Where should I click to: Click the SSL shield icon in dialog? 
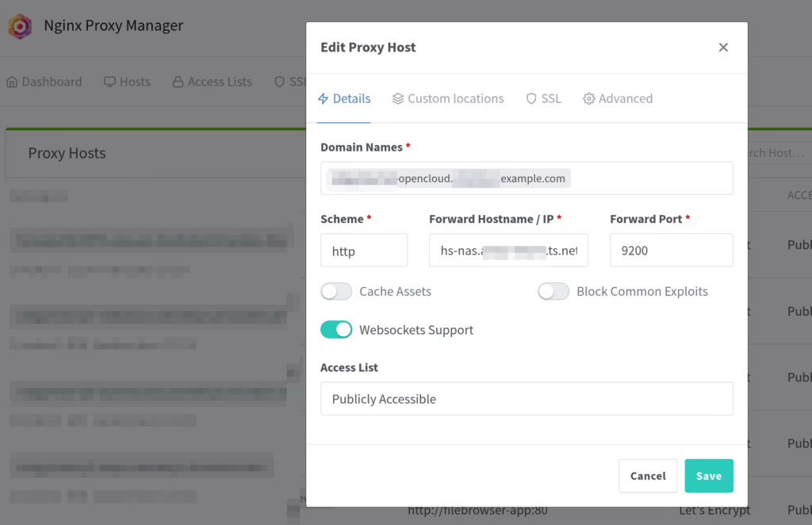pyautogui.click(x=531, y=99)
